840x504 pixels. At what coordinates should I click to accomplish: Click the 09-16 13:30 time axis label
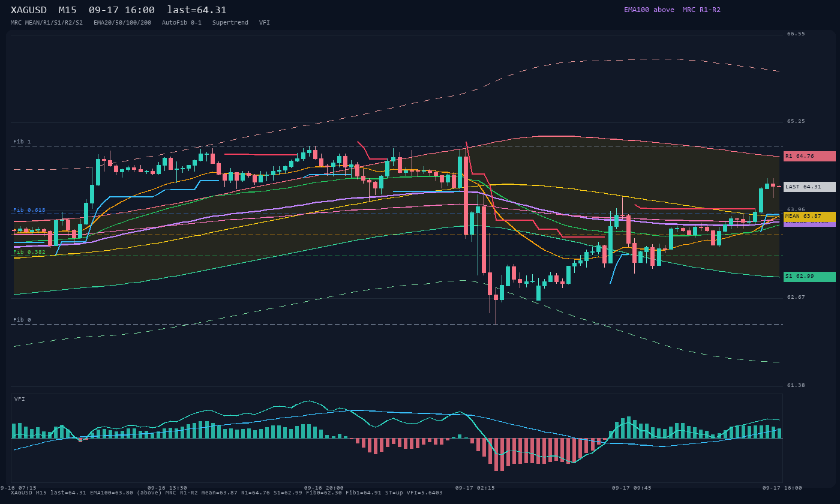point(167,488)
